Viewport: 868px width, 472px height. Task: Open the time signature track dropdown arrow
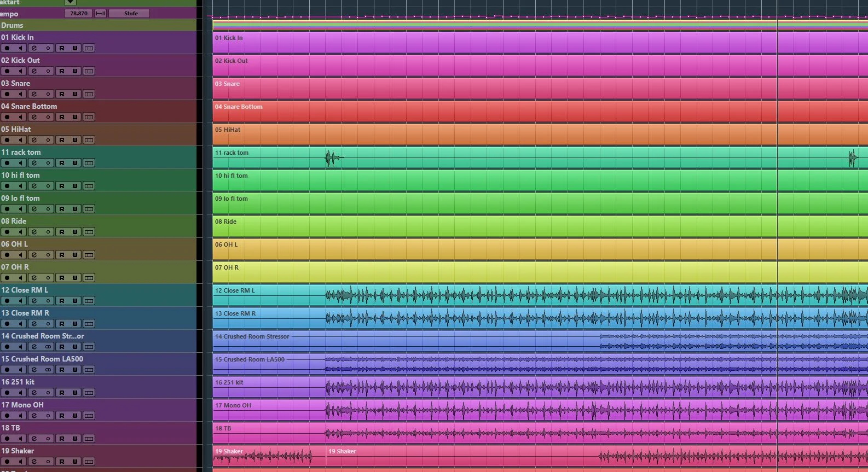(70, 3)
